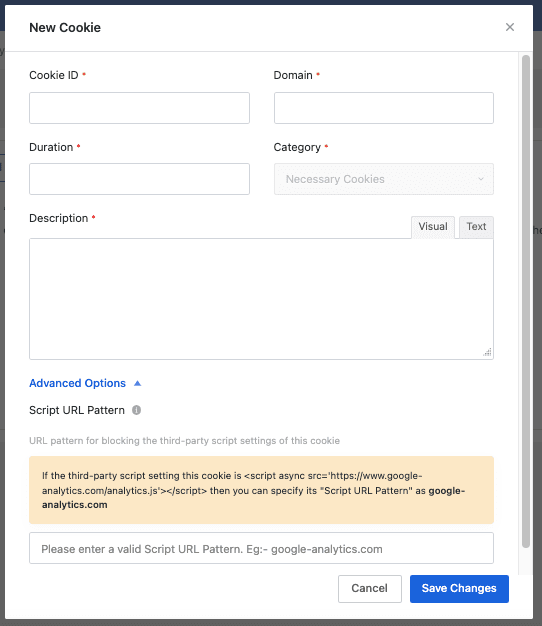Close the New Cookie dialog with X
This screenshot has height=626, width=542.
(x=510, y=27)
